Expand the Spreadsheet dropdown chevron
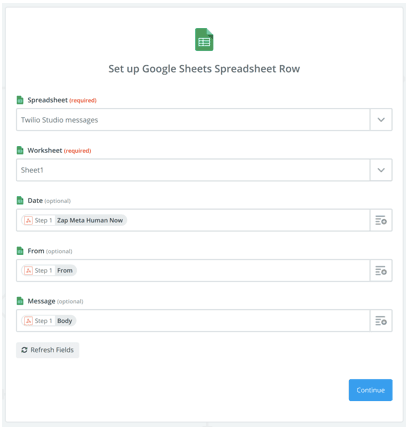 click(381, 120)
